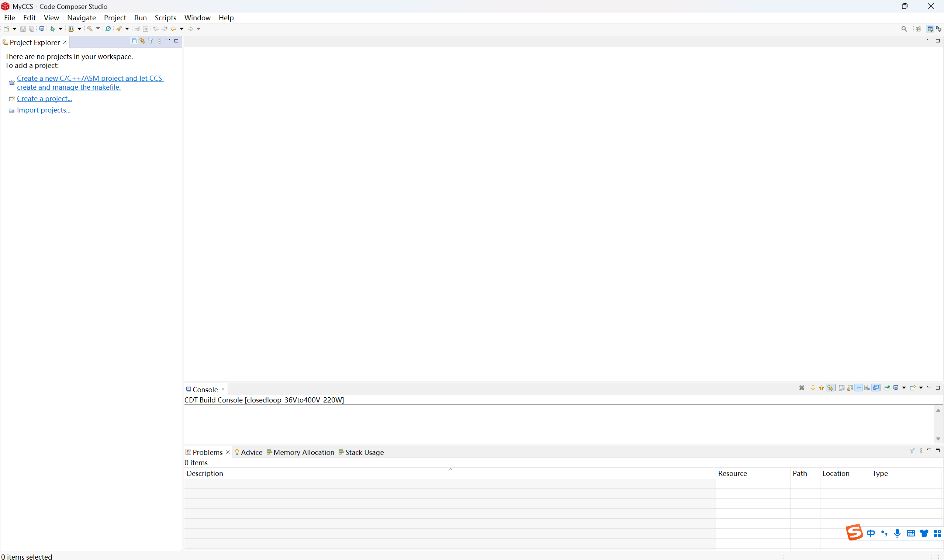
Task: Open the Display Selected Console dropdown
Action: [x=904, y=388]
